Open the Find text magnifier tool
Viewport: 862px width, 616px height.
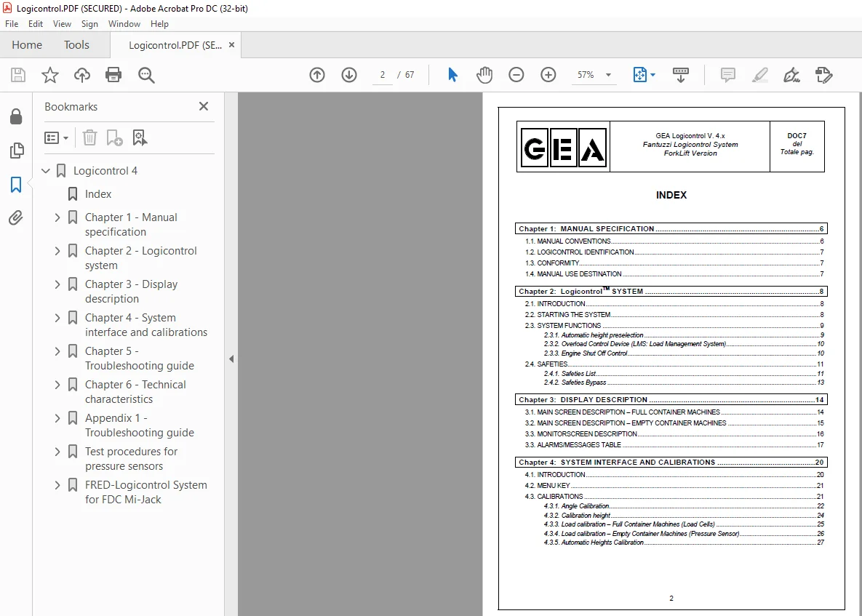click(146, 75)
